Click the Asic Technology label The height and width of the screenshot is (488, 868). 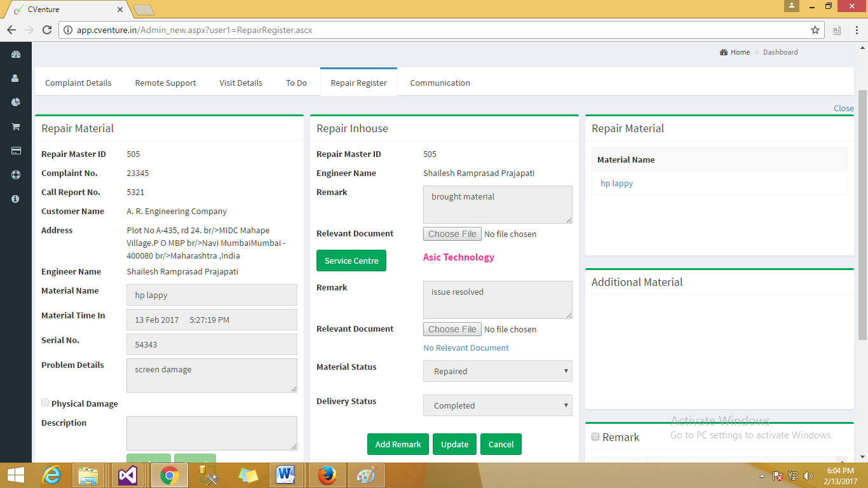click(x=458, y=257)
